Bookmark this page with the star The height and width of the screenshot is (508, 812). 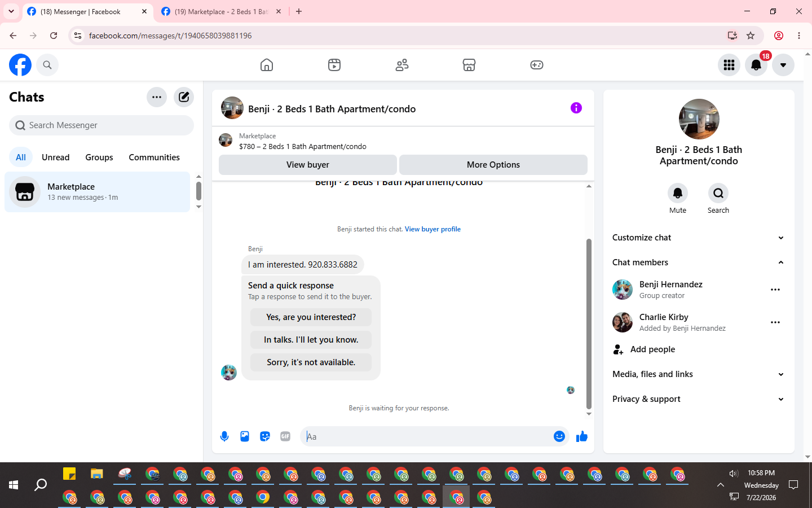[x=751, y=36]
